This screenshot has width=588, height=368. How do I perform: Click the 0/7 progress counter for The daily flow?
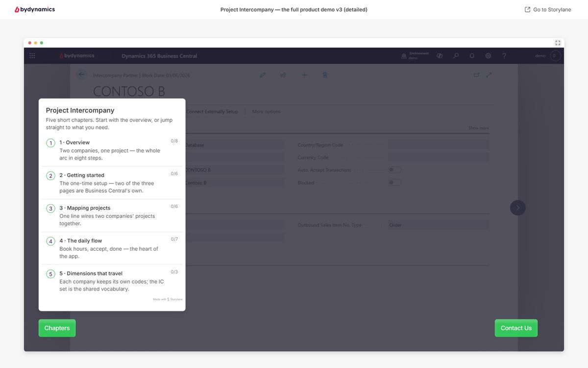pos(174,239)
